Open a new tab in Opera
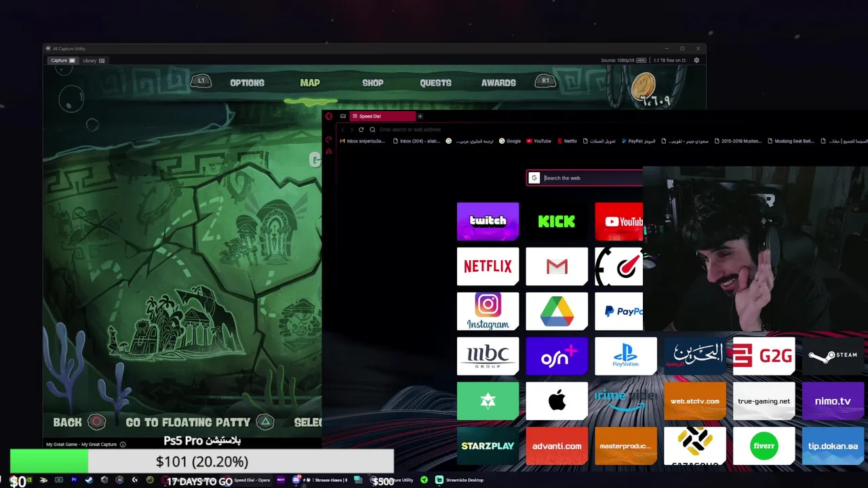Screen dimensions: 868x488 point(420,116)
